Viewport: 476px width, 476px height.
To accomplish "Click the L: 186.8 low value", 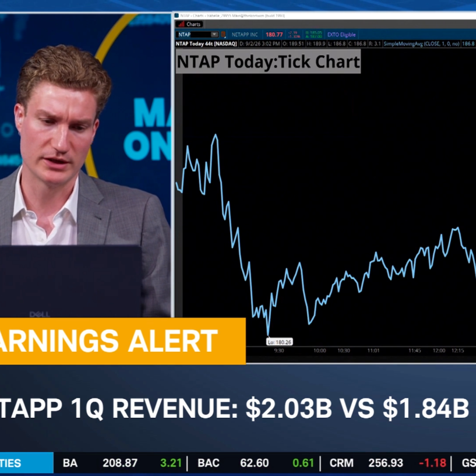I will pos(337,44).
